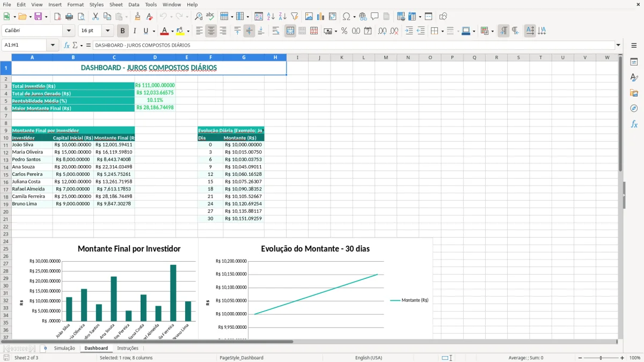Click the Export as PDF icon

[x=57, y=17]
